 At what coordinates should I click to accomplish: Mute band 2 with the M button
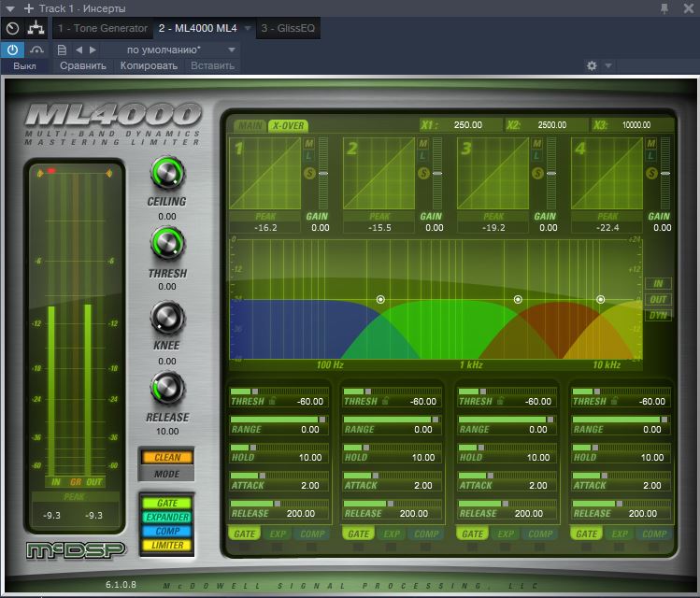point(422,144)
